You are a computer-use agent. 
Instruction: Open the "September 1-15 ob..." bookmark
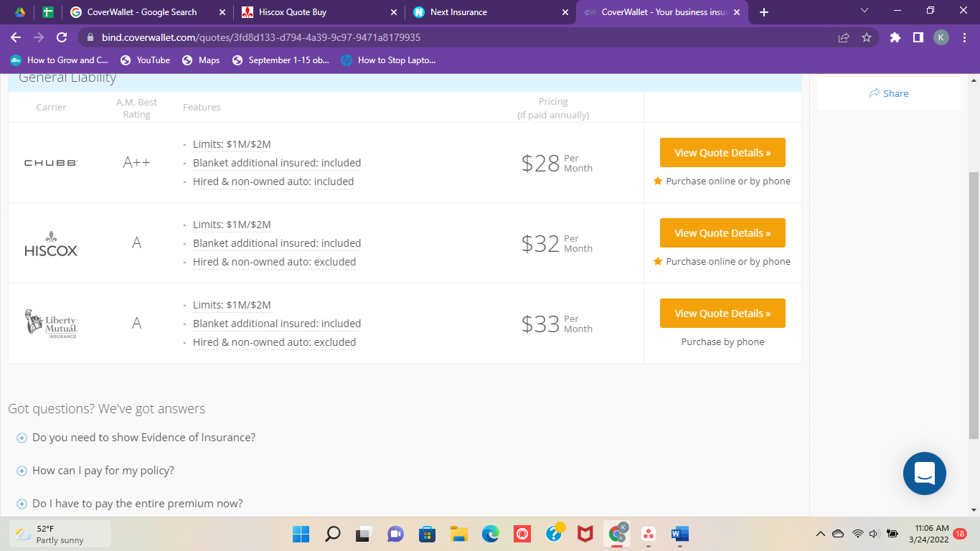pyautogui.click(x=281, y=60)
